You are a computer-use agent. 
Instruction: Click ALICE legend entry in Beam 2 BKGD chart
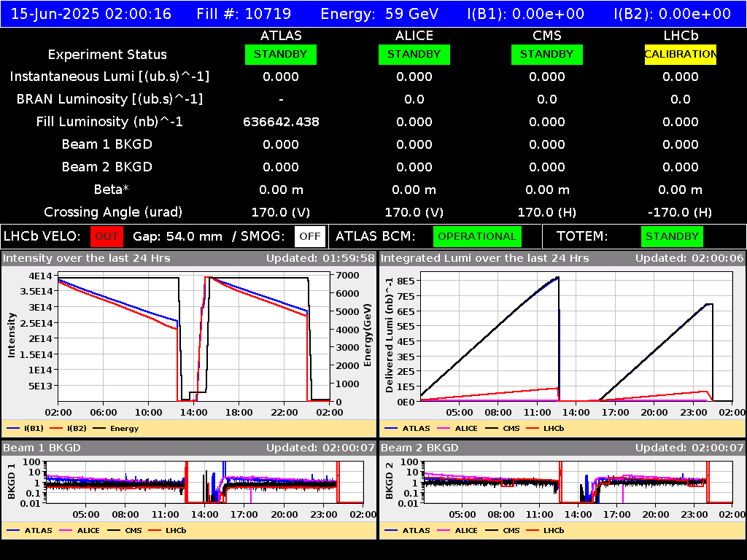coord(457,531)
